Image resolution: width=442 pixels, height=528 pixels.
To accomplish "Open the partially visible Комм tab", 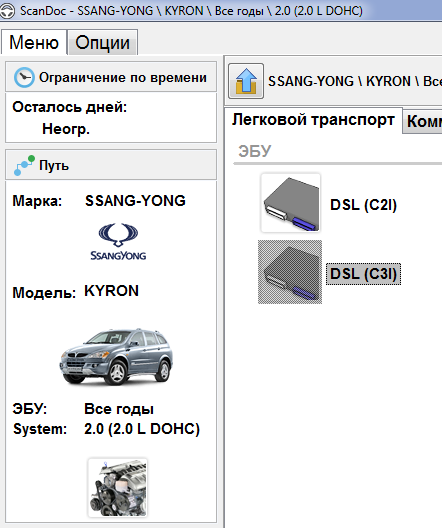I will point(423,121).
